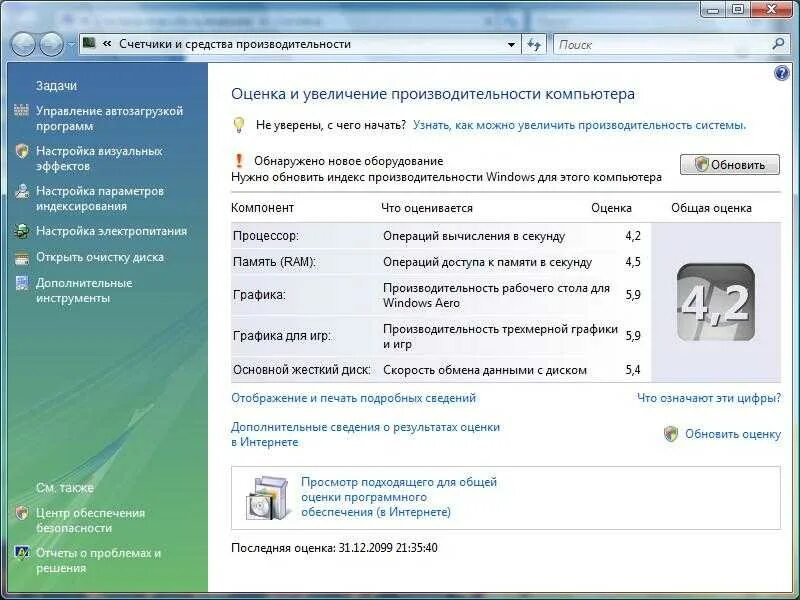Open the recent pages dropdown next to Forward
Viewport: 800px width, 600px height.
(x=71, y=44)
